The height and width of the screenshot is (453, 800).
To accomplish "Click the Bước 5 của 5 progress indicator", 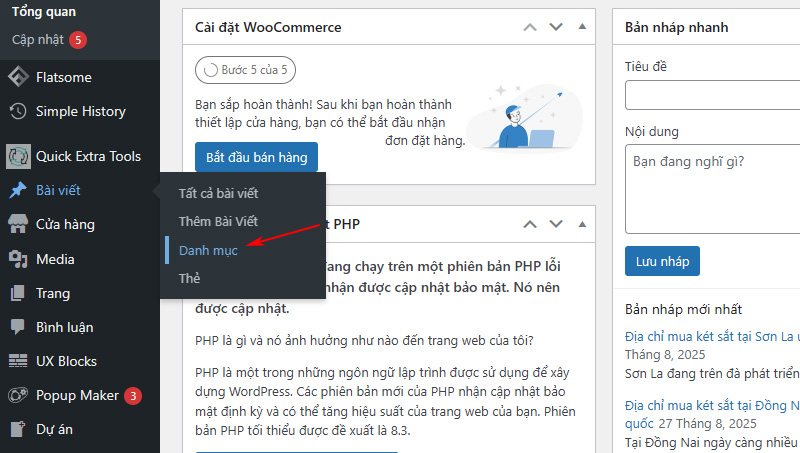I will tap(245, 70).
